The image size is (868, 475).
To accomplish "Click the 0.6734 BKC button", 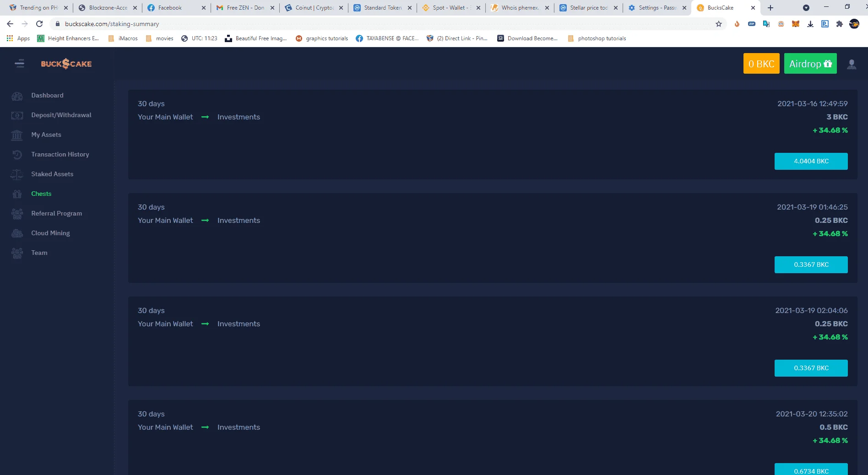I will (811, 470).
